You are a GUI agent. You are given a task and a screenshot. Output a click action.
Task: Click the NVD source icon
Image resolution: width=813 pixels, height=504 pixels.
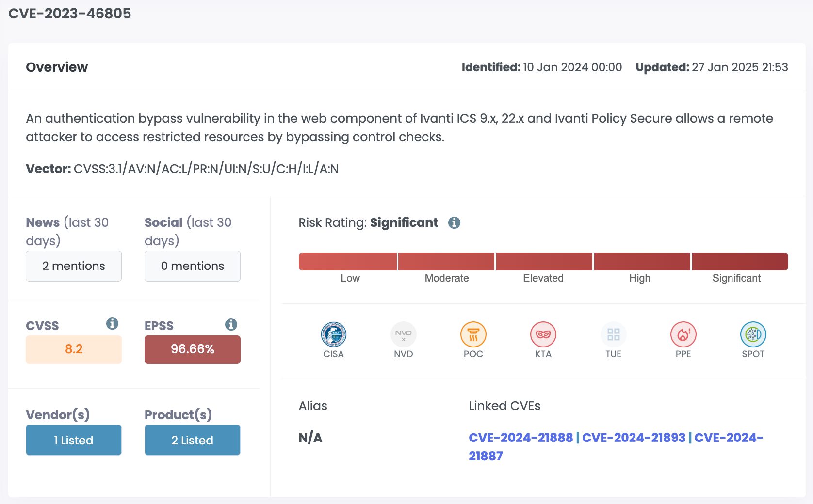(x=403, y=334)
